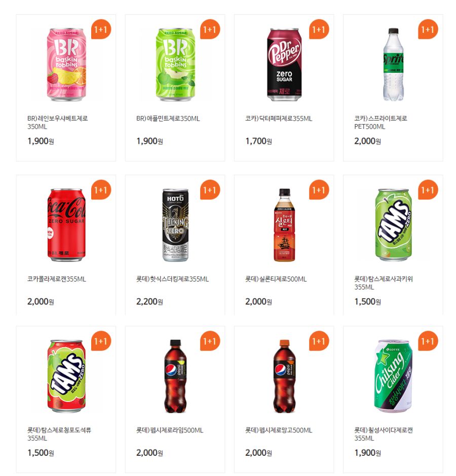Viewport: 456px width, 476px height.
Task: Click the 1+1 badge on Pepsi Zero Mango
Action: click(x=319, y=341)
